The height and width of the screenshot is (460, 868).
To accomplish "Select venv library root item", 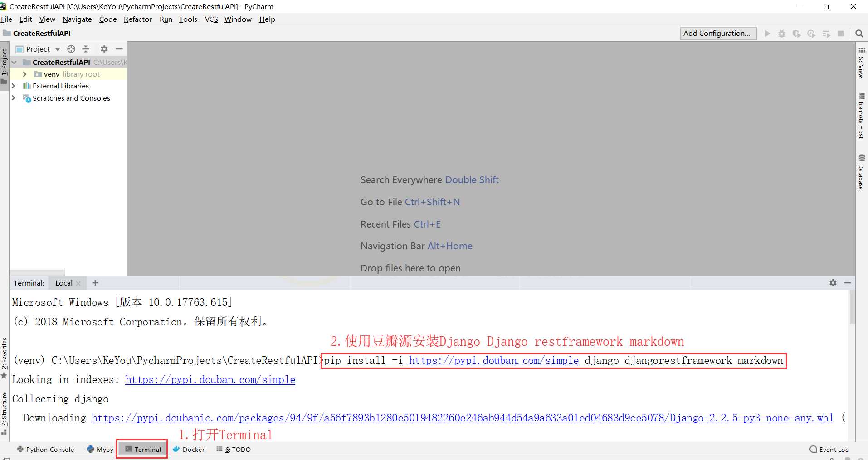I will click(68, 74).
